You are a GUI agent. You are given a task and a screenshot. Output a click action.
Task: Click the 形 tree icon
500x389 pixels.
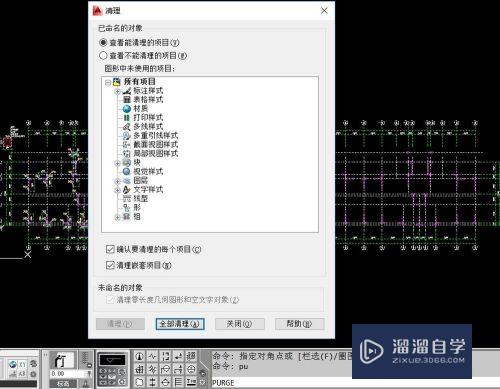point(127,208)
